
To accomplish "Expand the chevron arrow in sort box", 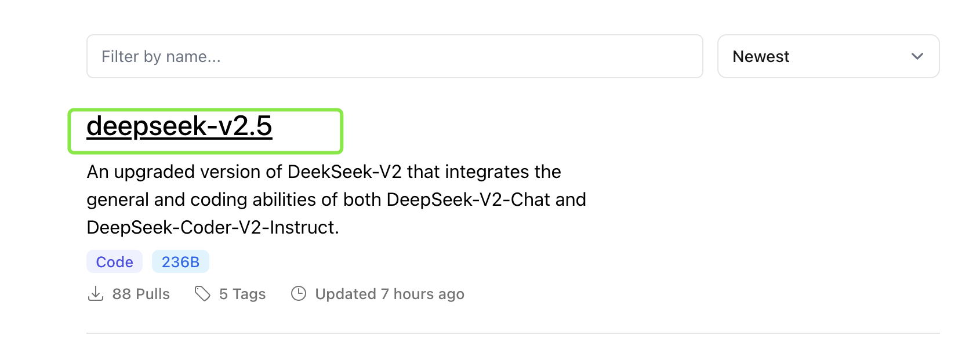I will tap(917, 56).
